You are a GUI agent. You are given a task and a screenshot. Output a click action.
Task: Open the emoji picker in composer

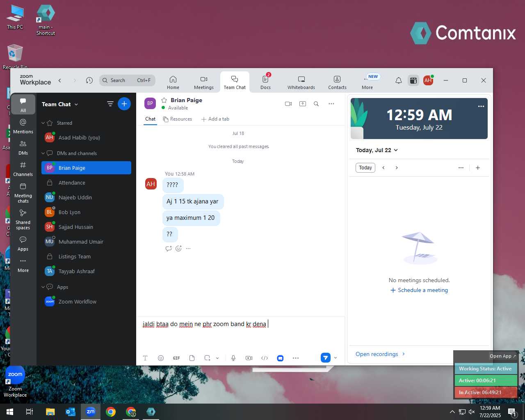pyautogui.click(x=161, y=358)
